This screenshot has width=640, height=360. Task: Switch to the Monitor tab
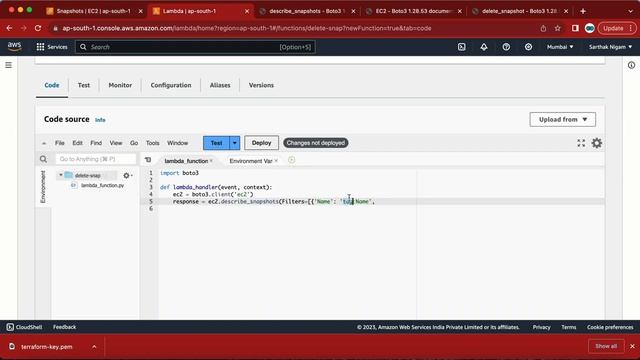click(x=120, y=85)
